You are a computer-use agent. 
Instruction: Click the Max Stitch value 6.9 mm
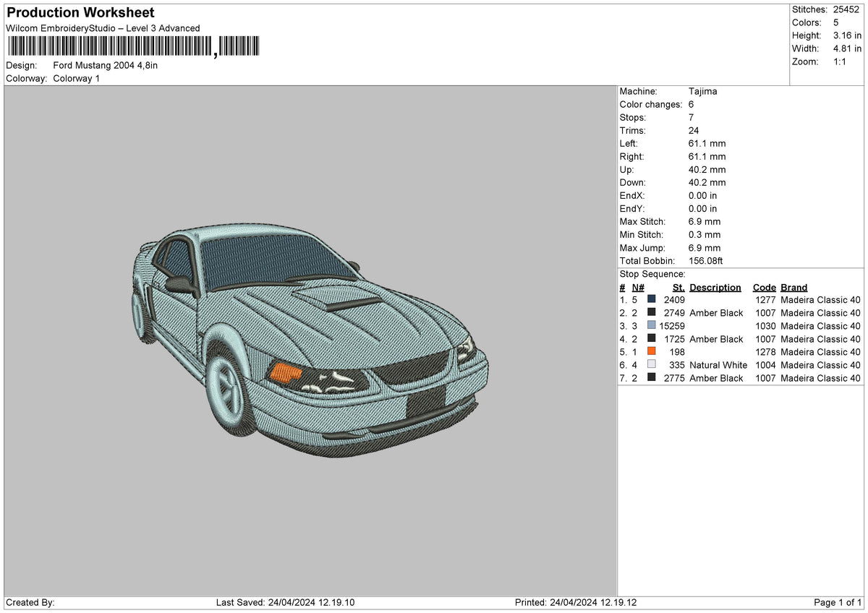(705, 221)
